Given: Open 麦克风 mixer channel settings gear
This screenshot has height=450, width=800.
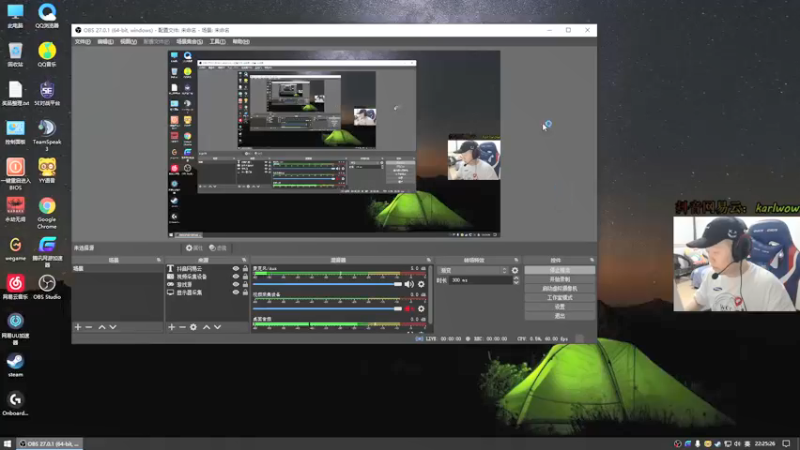Looking at the screenshot, I should (421, 284).
